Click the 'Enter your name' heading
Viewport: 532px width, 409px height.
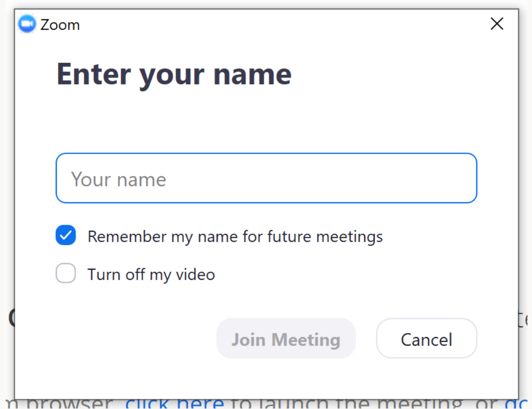coord(174,75)
